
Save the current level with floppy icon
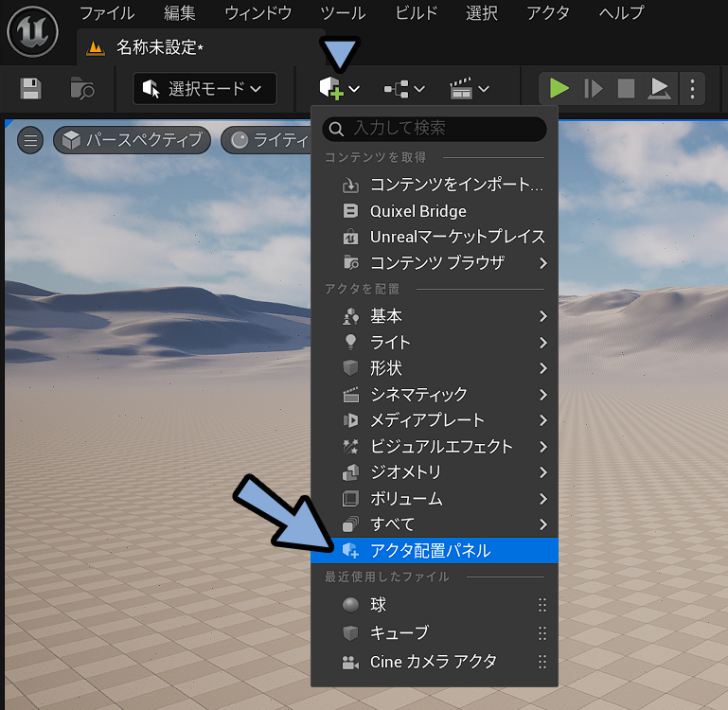(x=30, y=88)
